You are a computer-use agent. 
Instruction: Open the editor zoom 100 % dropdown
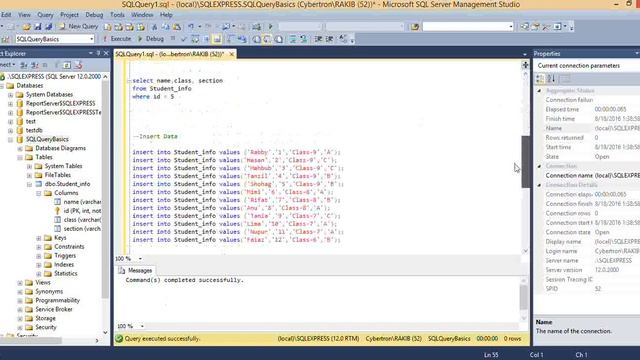(140, 259)
